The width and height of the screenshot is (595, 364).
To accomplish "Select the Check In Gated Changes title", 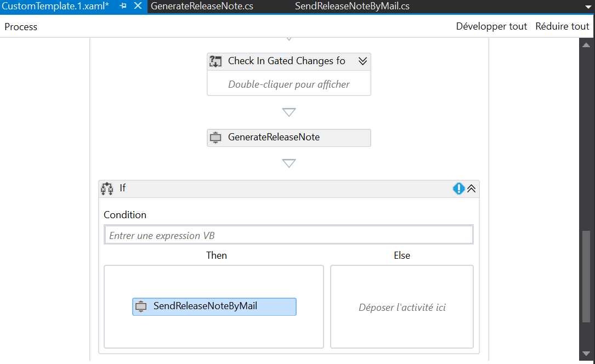I will coord(286,61).
